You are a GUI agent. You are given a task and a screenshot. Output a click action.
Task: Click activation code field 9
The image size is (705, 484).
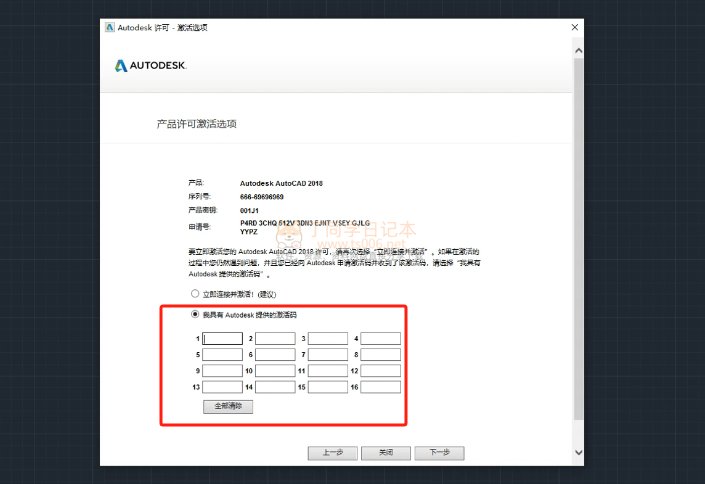tap(223, 371)
